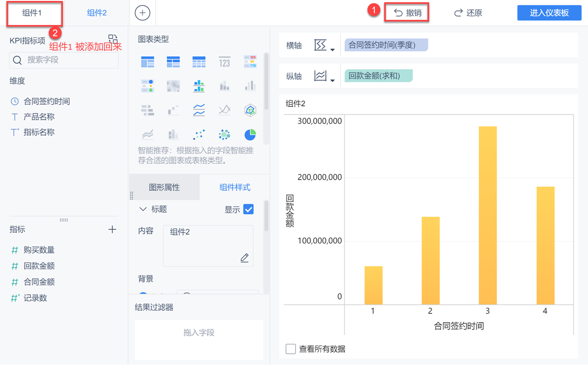Screen dimensions: 588x365
Task: Select the pie chart type icon
Action: pos(250,134)
